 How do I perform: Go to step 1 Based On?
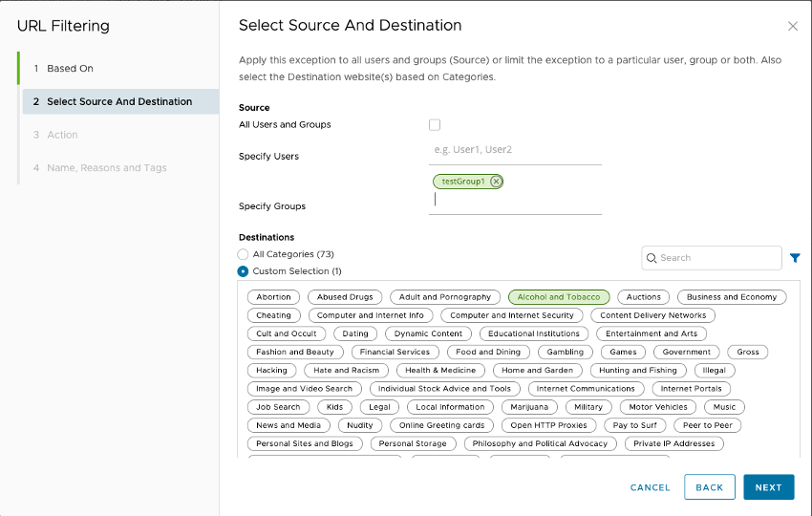(70, 69)
